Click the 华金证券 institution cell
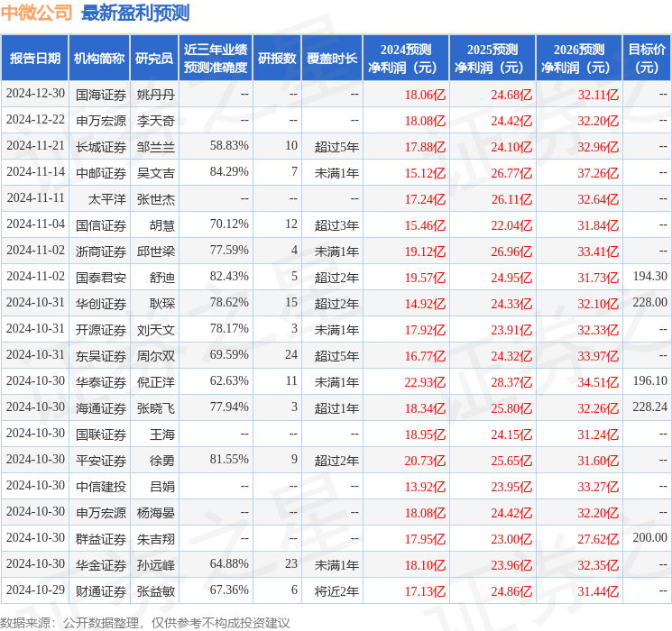672x631 pixels. click(x=101, y=565)
